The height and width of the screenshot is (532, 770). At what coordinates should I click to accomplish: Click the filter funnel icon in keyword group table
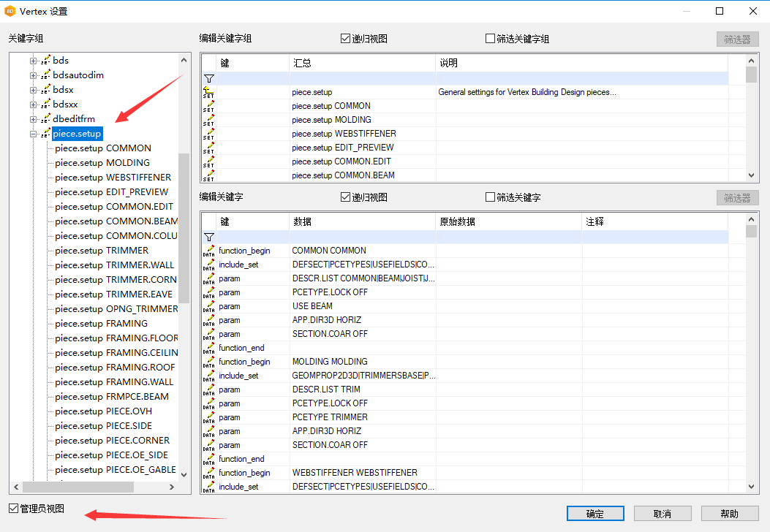(x=208, y=78)
